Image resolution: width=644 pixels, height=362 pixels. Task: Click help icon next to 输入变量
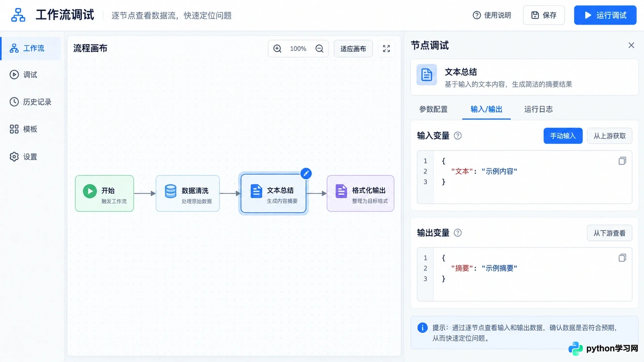coord(458,136)
